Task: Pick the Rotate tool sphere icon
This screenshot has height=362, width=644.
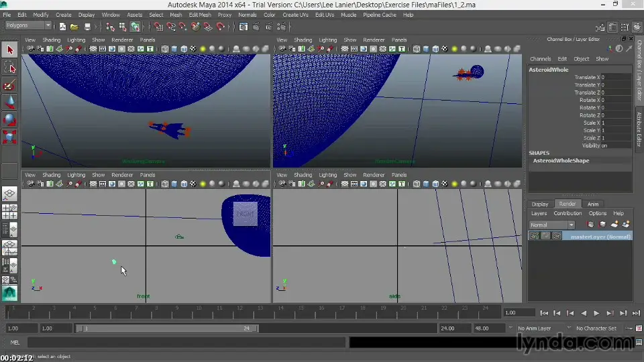Action: click(10, 119)
